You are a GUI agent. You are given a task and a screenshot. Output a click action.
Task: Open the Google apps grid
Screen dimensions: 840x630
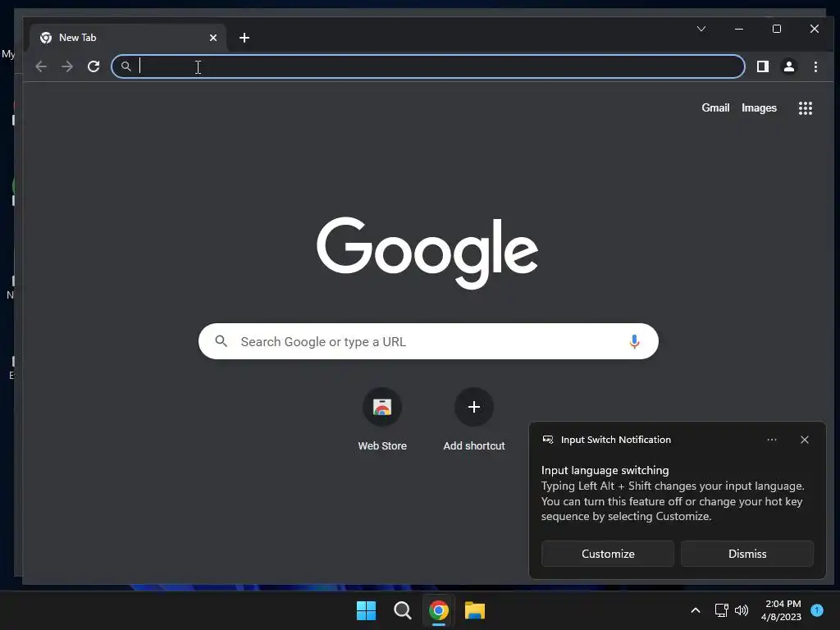[806, 108]
